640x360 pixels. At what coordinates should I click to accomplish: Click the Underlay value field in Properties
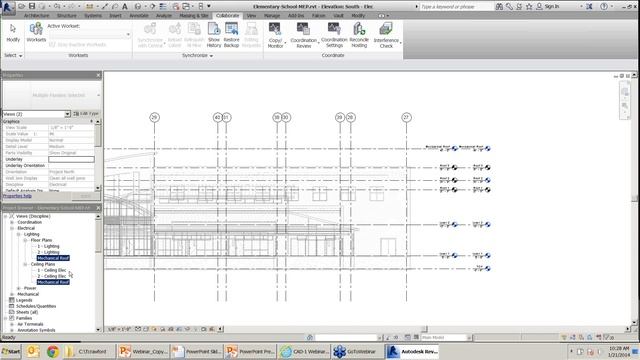pyautogui.click(x=71, y=159)
